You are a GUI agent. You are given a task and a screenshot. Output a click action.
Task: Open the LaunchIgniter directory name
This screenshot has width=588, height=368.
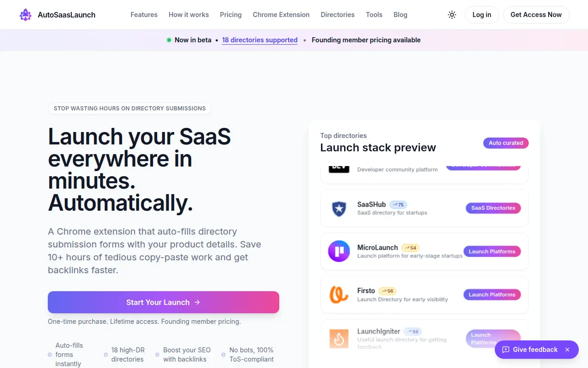point(379,331)
